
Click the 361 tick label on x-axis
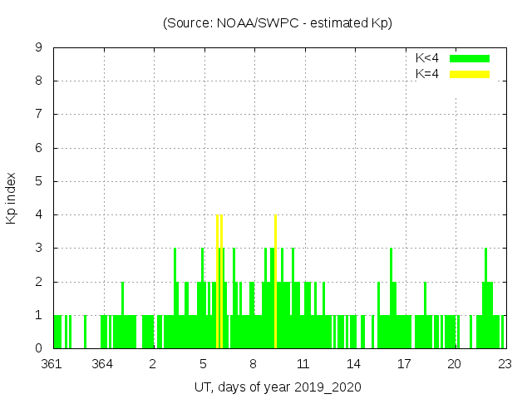tap(53, 364)
